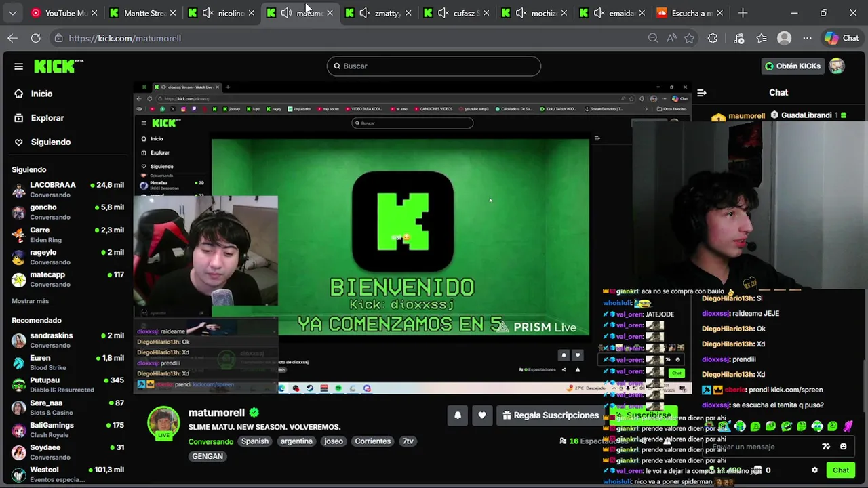Viewport: 868px width, 488px height.
Task: Open the Favorites list icon
Action: [x=762, y=38]
